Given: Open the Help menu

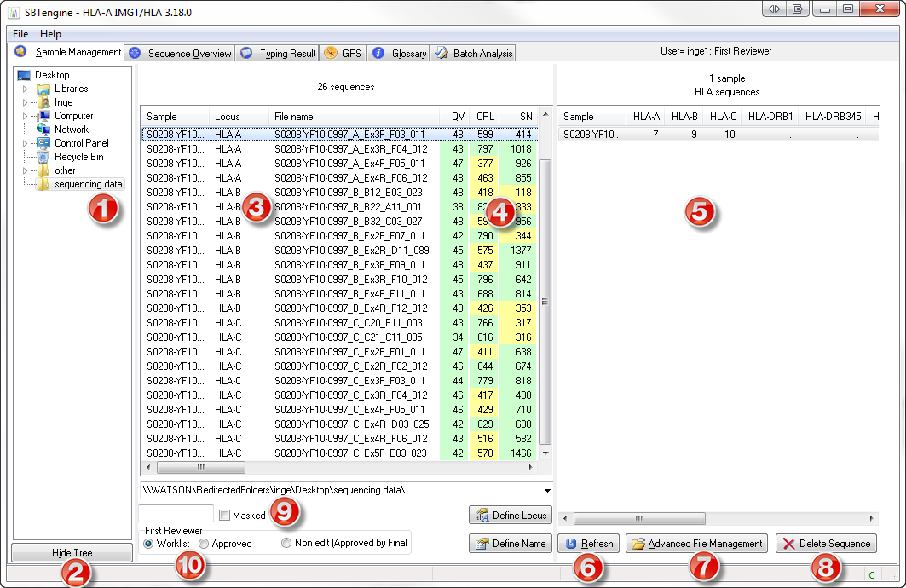Looking at the screenshot, I should point(50,34).
